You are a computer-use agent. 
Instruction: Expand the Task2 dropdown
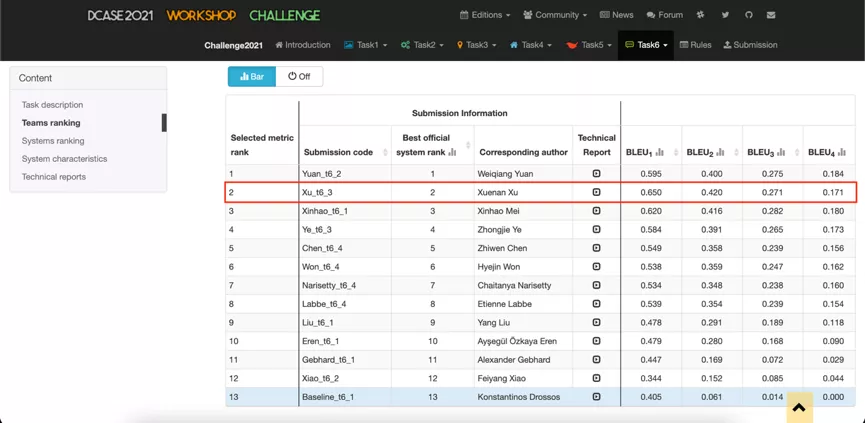(422, 45)
